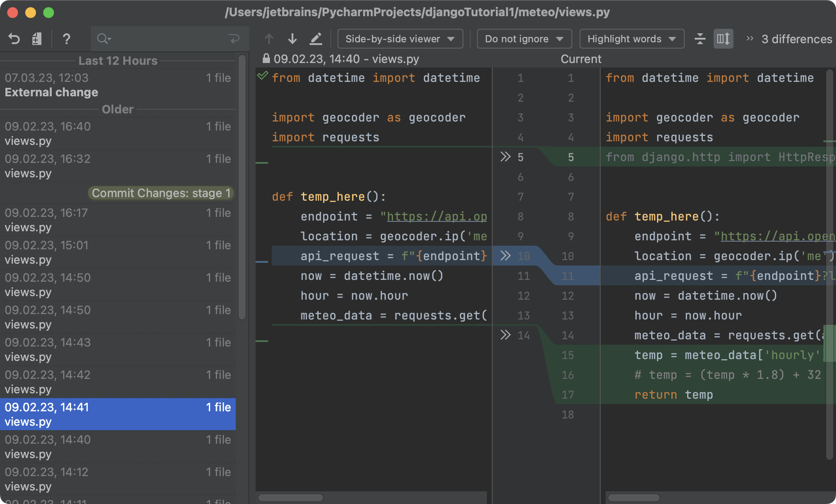Jump to the previous difference
This screenshot has height=504, width=836.
(x=269, y=39)
